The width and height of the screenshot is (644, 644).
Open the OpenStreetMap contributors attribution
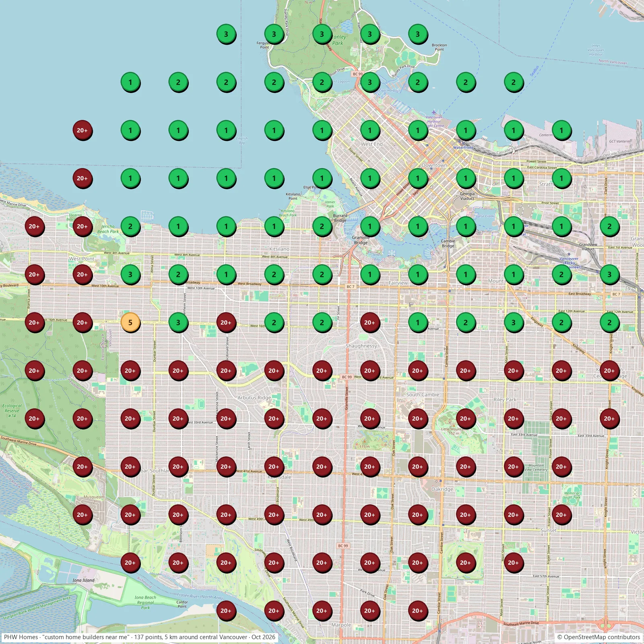(599, 637)
